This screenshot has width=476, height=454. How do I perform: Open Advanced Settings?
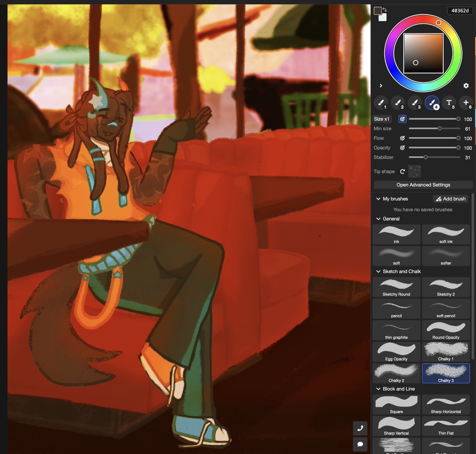pyautogui.click(x=423, y=185)
